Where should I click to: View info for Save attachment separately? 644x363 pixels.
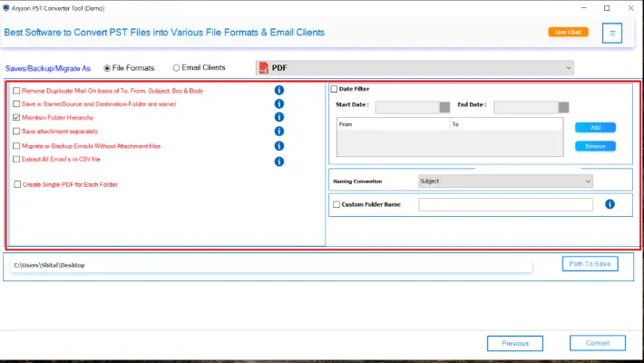[x=278, y=132]
